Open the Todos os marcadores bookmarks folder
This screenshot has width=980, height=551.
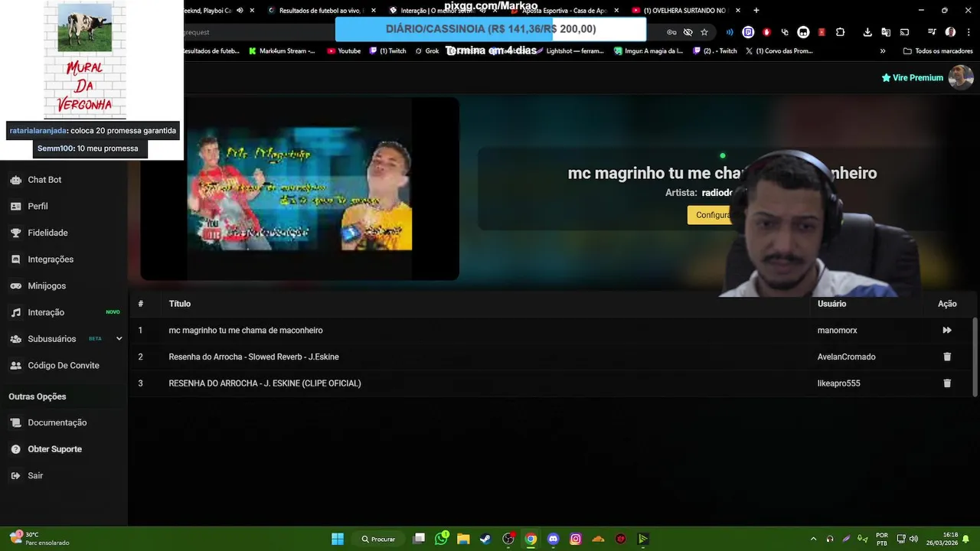[x=938, y=51]
